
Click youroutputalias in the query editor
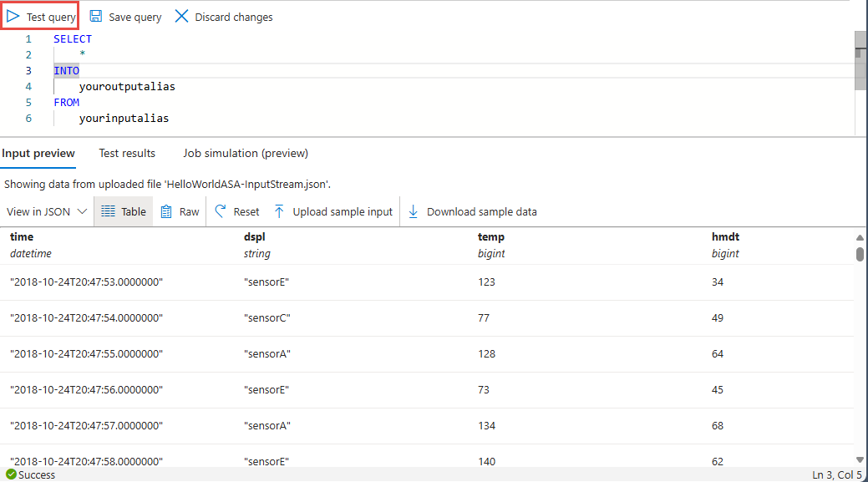[127, 86]
